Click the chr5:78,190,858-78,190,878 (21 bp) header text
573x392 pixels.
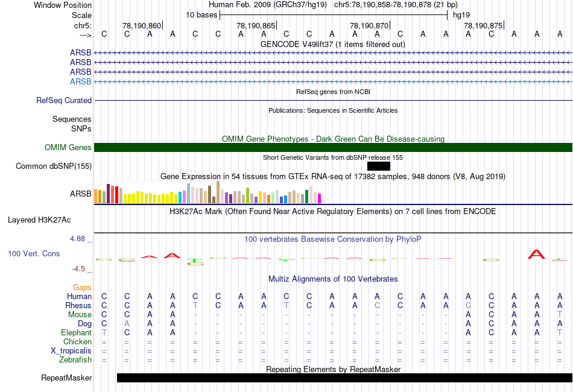[396, 5]
